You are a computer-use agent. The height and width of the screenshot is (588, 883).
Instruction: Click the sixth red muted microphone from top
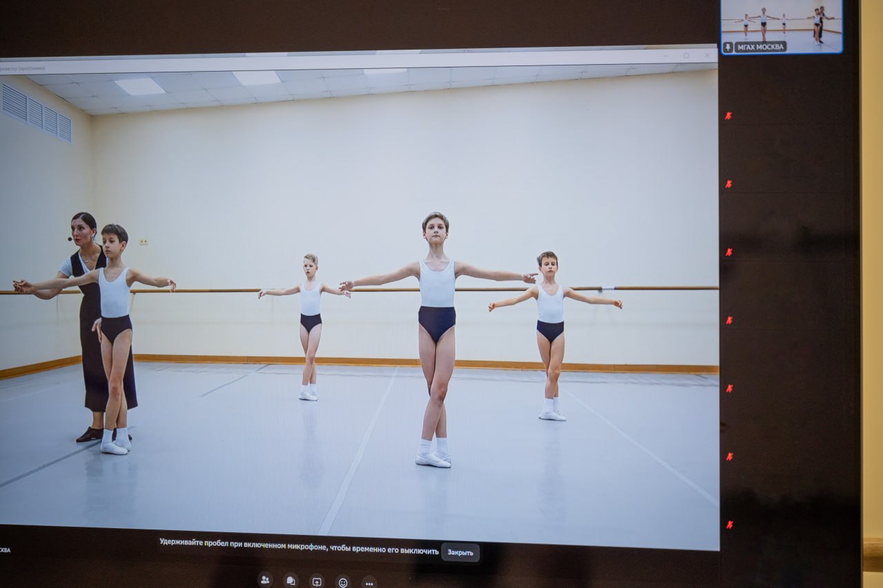(727, 456)
